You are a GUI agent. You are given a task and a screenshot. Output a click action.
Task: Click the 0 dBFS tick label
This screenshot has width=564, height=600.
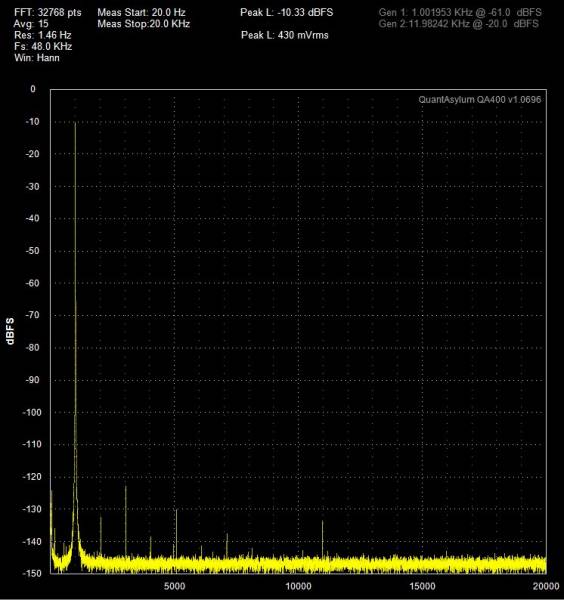click(33, 89)
